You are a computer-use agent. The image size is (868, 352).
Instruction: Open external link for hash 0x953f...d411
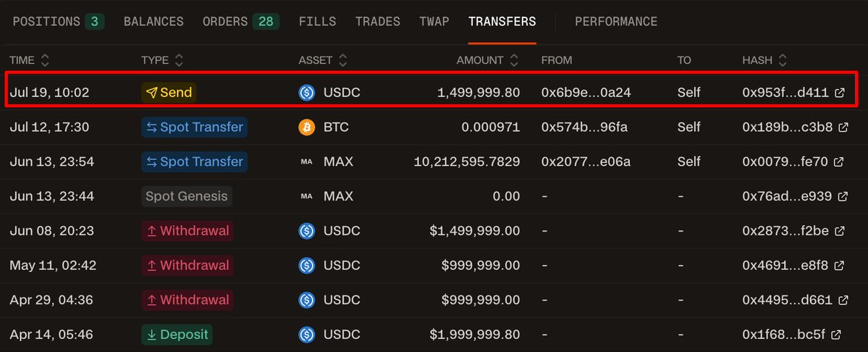[839, 93]
